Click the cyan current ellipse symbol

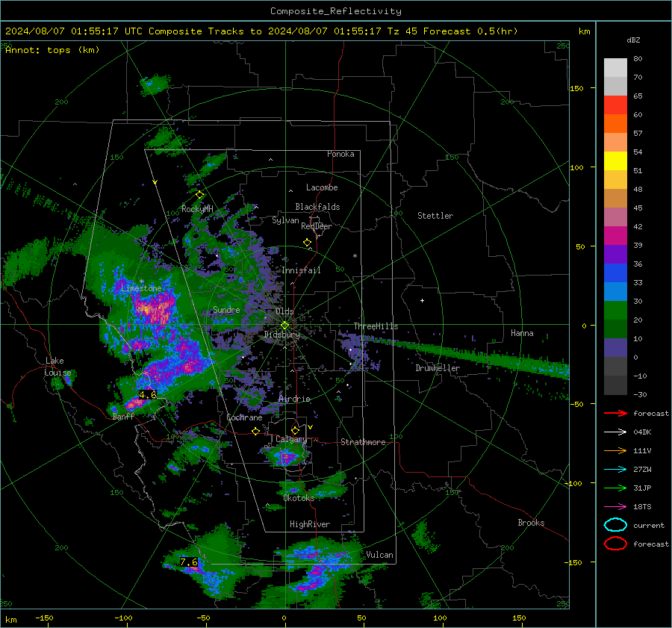[615, 525]
